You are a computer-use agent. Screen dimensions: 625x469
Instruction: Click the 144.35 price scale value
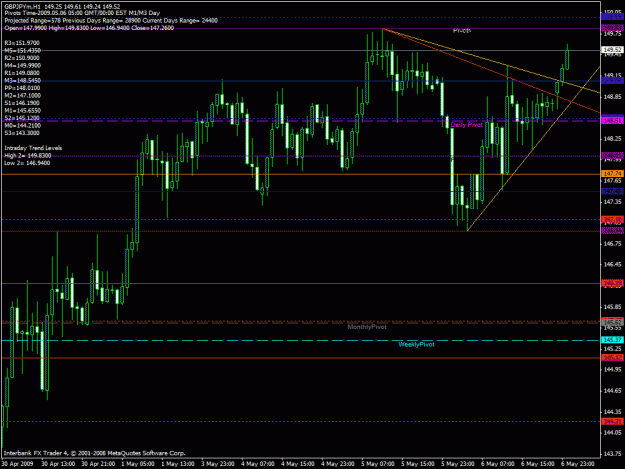pos(613,412)
